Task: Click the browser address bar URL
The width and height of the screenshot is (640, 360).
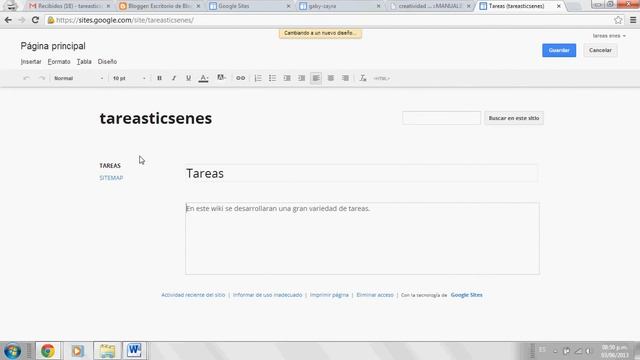Action: tap(125, 20)
